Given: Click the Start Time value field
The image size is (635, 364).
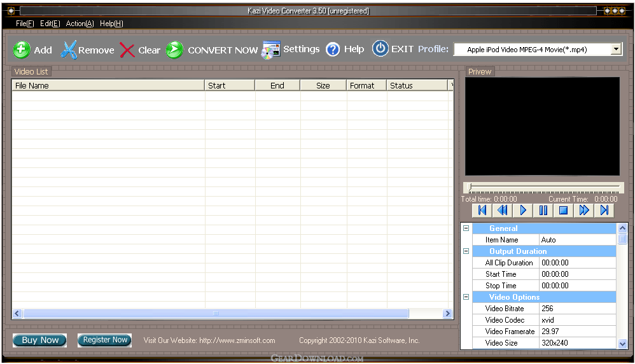Looking at the screenshot, I should (578, 274).
